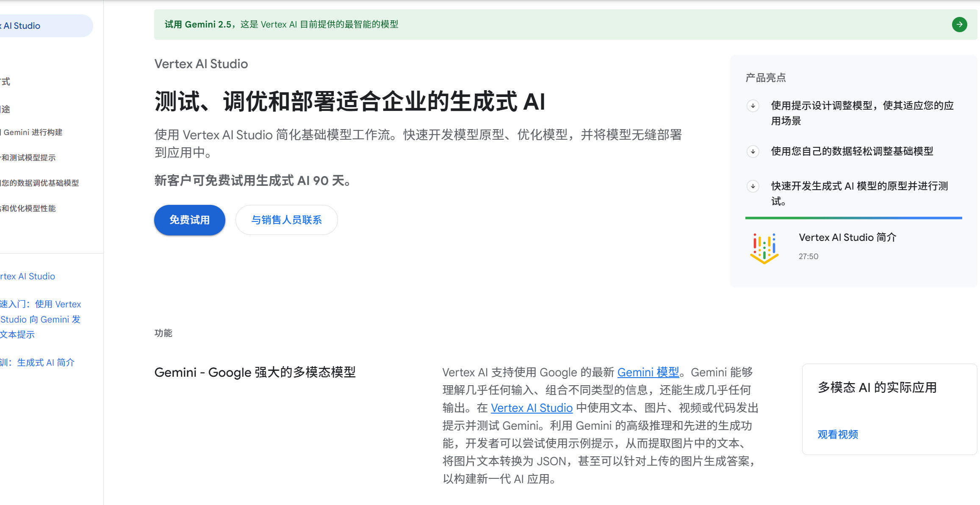980x505 pixels.
Task: Open the sidebar Vertex AI Studio blue link
Action: coord(28,276)
